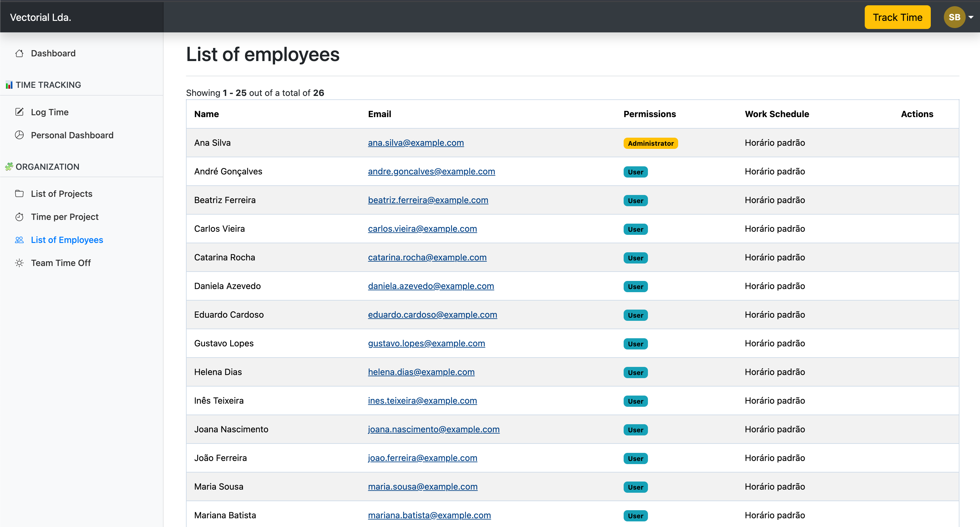Click the Log Time pencil icon

click(19, 112)
